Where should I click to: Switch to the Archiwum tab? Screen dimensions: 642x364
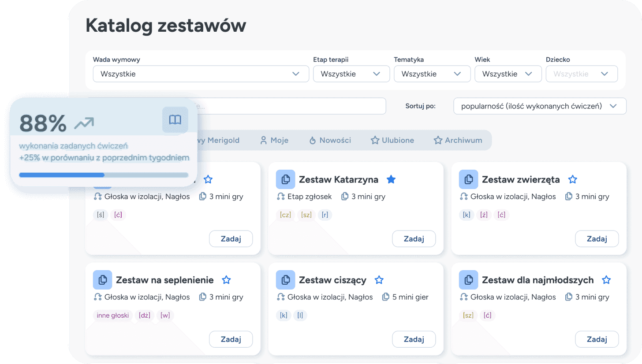point(458,140)
